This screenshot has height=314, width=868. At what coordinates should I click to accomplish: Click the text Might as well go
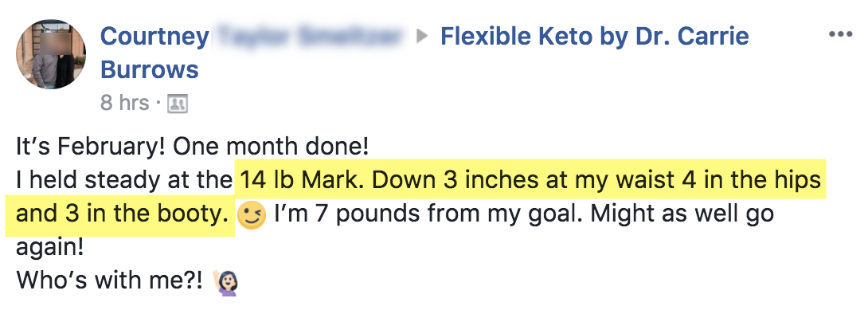(x=682, y=214)
